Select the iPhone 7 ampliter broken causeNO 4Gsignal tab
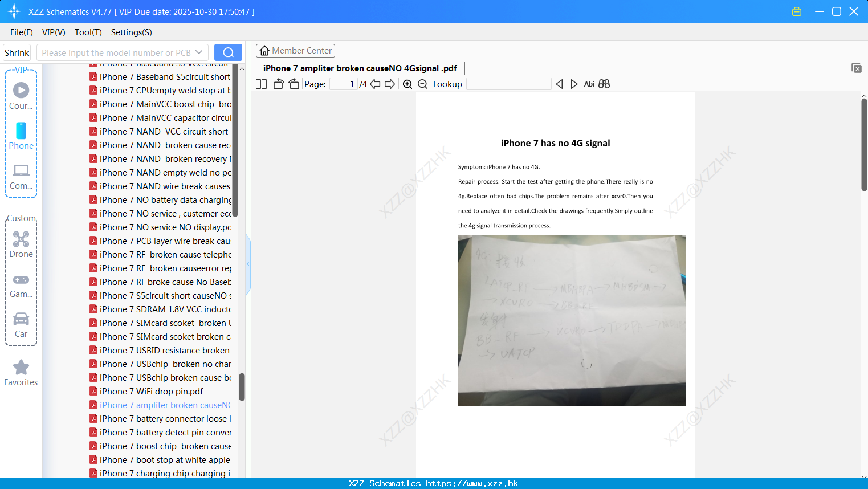The height and width of the screenshot is (489, 868). [x=360, y=68]
